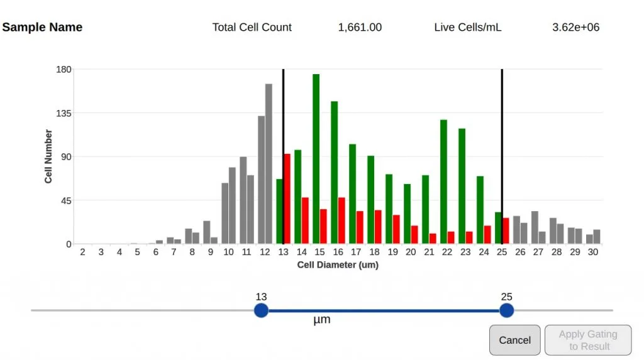Pick the green bar at 16 µm
This screenshot has width=644, height=360.
click(335, 172)
